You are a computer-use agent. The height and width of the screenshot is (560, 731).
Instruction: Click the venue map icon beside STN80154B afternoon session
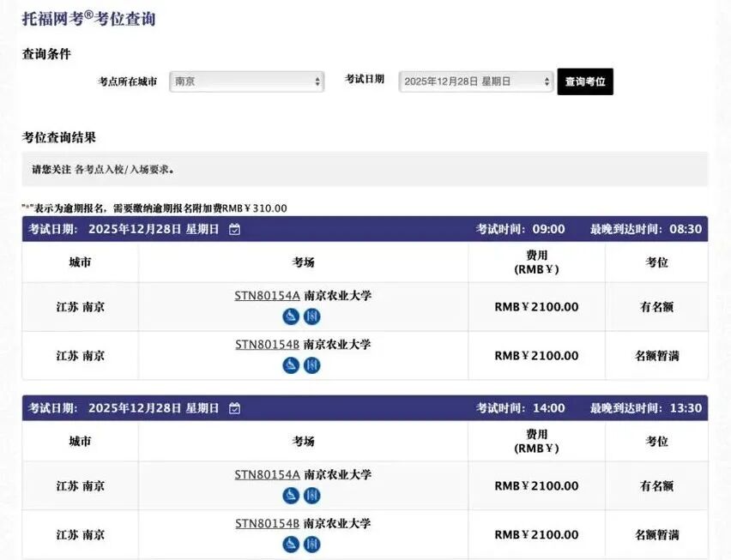tap(312, 545)
